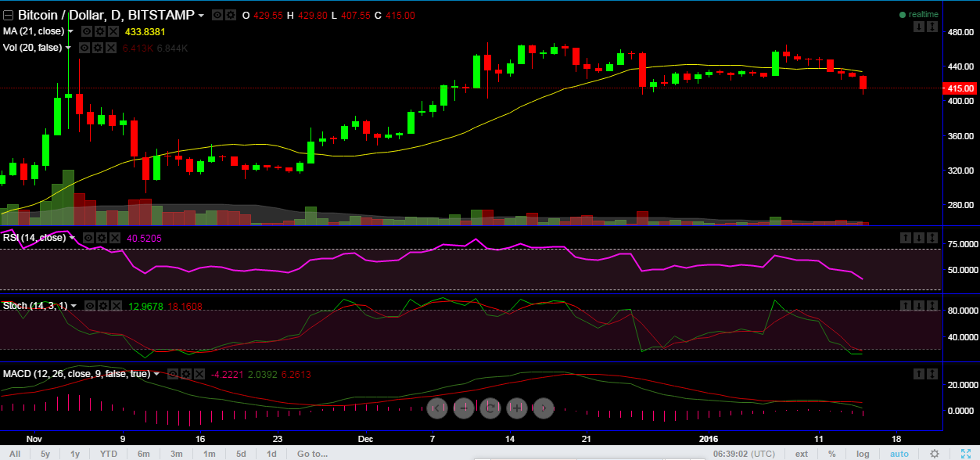
Task: Remove the Vol (20, false) indicator with X
Action: [x=109, y=48]
